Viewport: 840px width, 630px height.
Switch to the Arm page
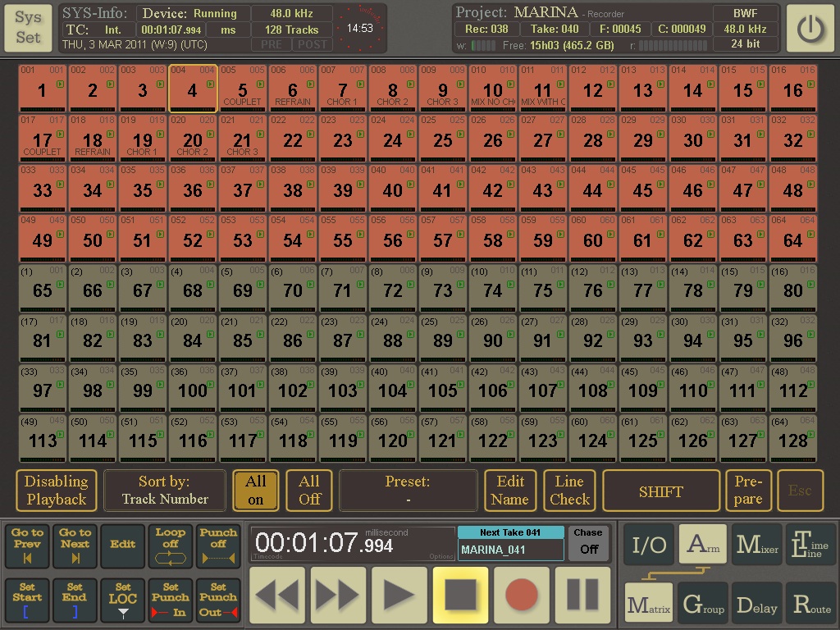(x=703, y=545)
